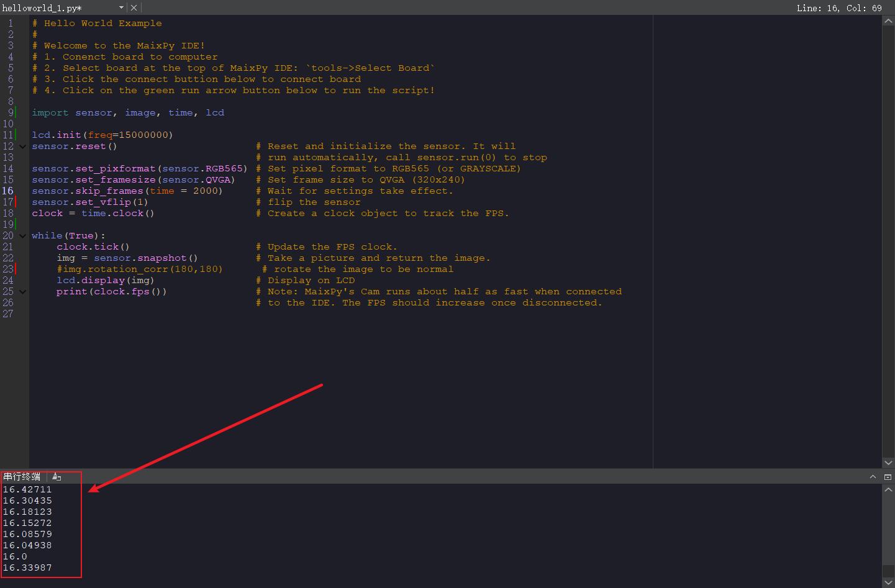
Task: Click line number 16 in the gutter
Action: point(7,191)
